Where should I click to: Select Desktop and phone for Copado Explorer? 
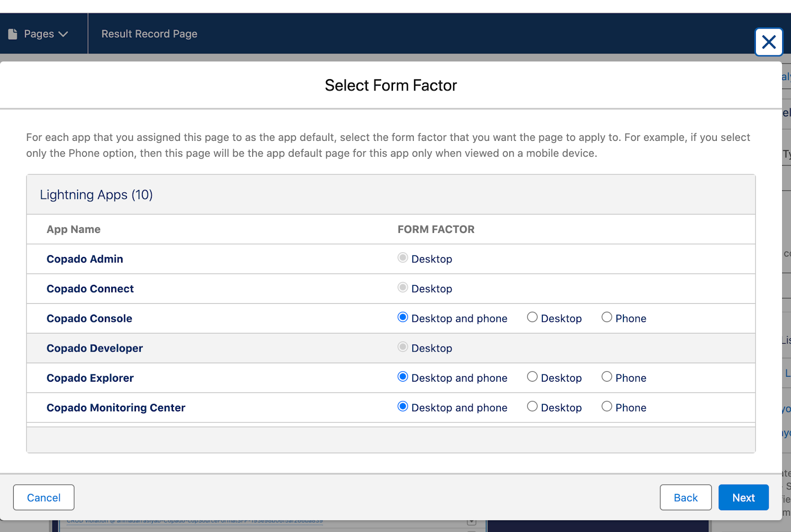coord(403,377)
